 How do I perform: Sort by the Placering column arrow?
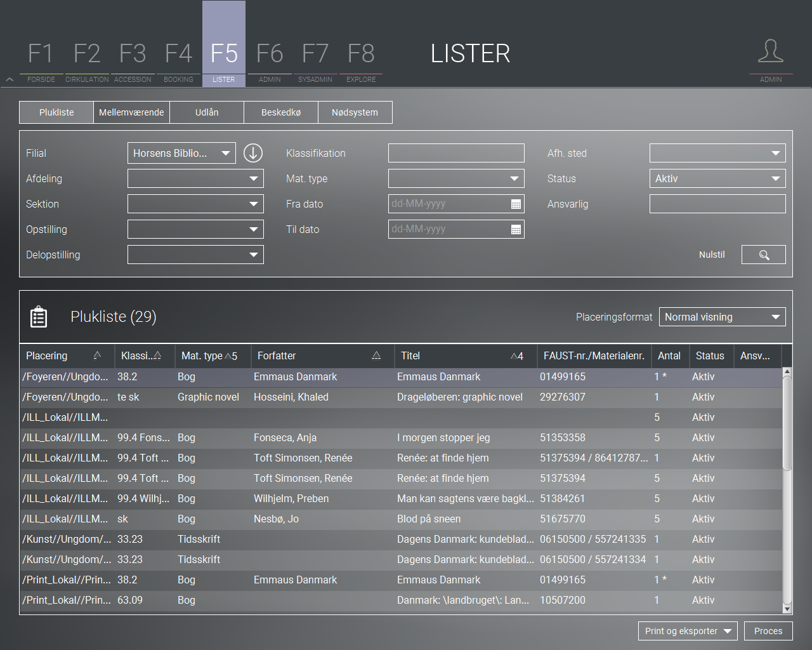(97, 355)
